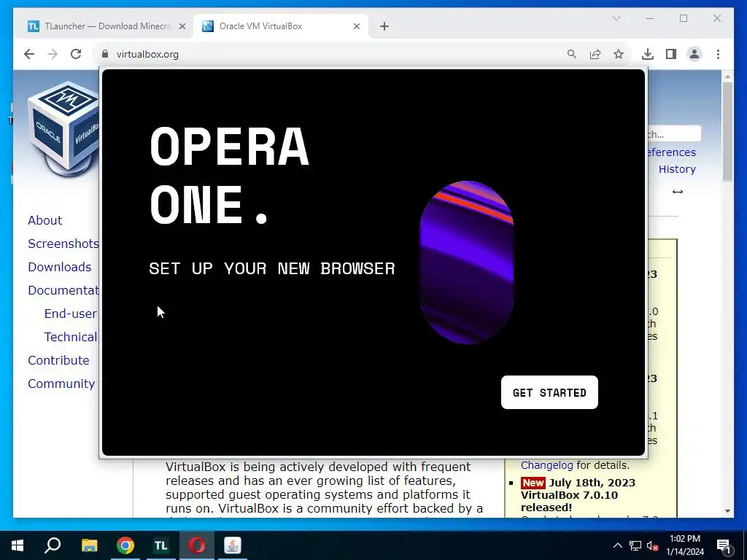Open the Chrome profile avatar menu
This screenshot has width=747, height=560.
tap(694, 54)
